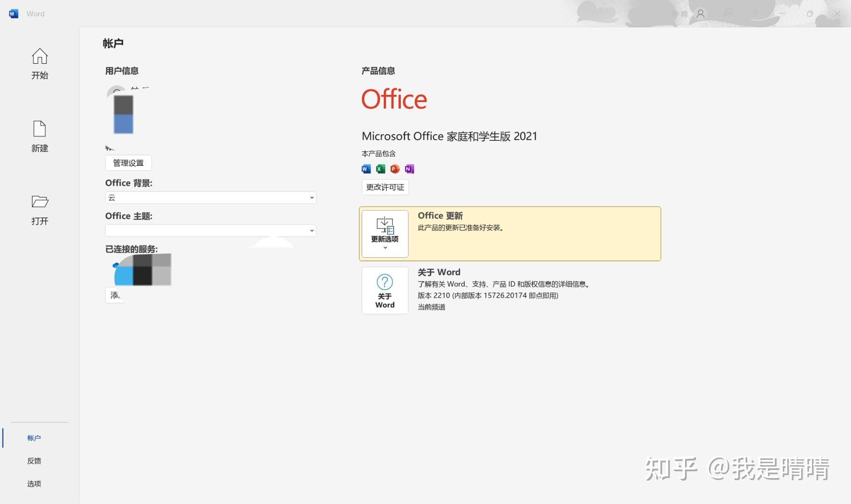Image resolution: width=851 pixels, height=504 pixels.
Task: Open 选项 in the bottom sidebar
Action: pos(34,484)
